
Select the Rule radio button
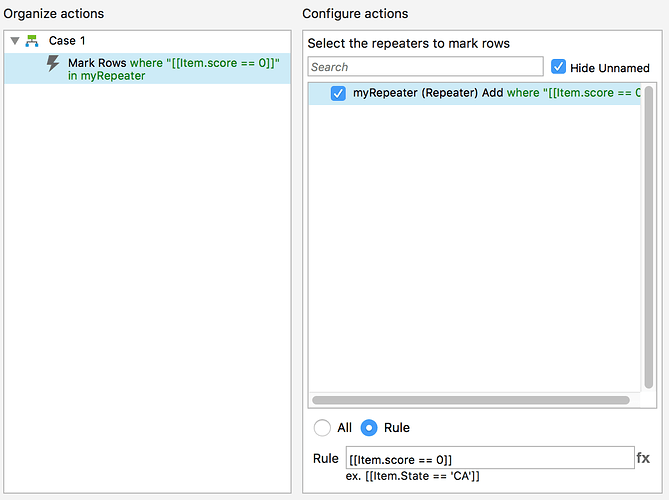pyautogui.click(x=369, y=428)
